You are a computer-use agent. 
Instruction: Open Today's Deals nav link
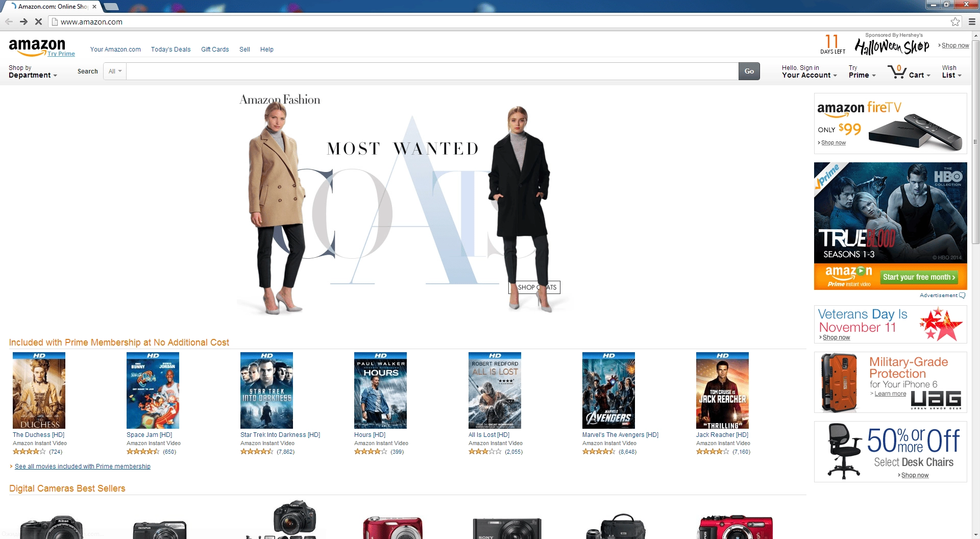click(x=170, y=50)
